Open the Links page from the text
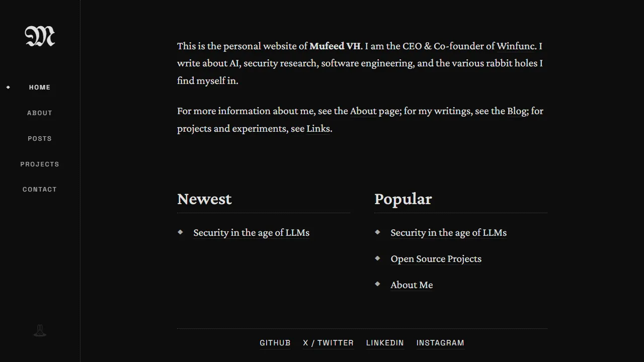The height and width of the screenshot is (362, 644). pyautogui.click(x=318, y=128)
